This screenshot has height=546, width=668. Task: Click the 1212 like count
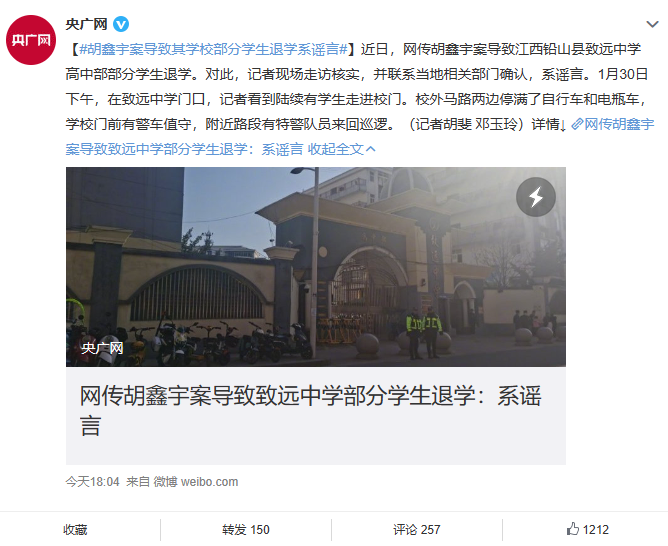(596, 529)
